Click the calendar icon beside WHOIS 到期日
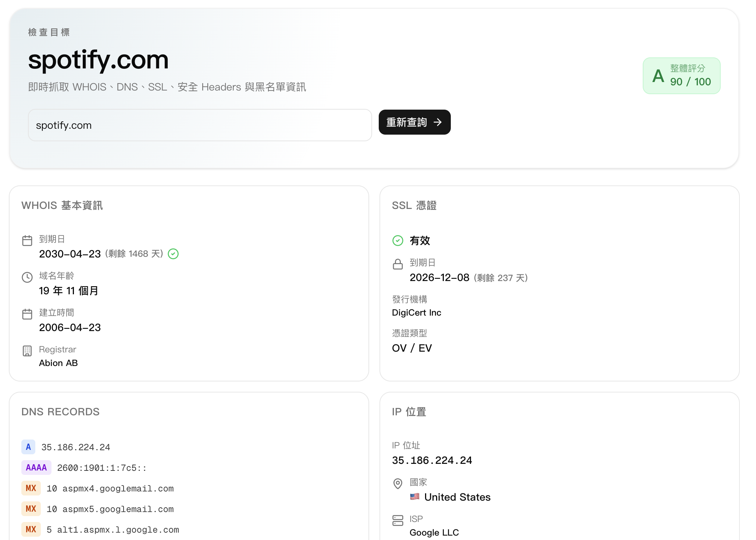The height and width of the screenshot is (540, 756). tap(27, 241)
